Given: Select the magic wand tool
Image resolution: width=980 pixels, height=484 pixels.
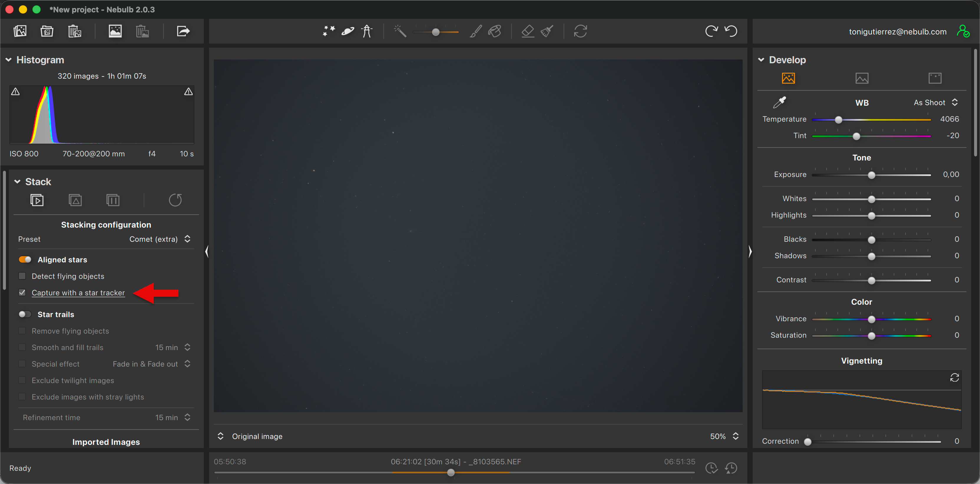Looking at the screenshot, I should click(x=400, y=31).
